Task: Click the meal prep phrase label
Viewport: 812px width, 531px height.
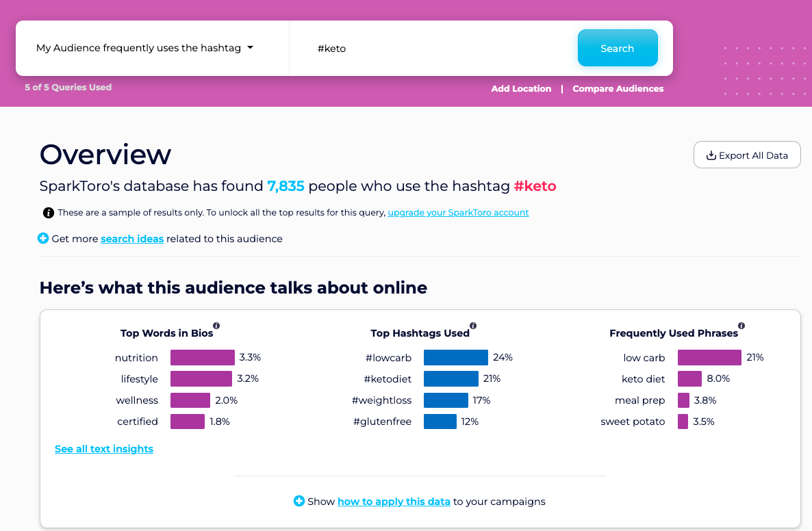Action: pos(640,400)
